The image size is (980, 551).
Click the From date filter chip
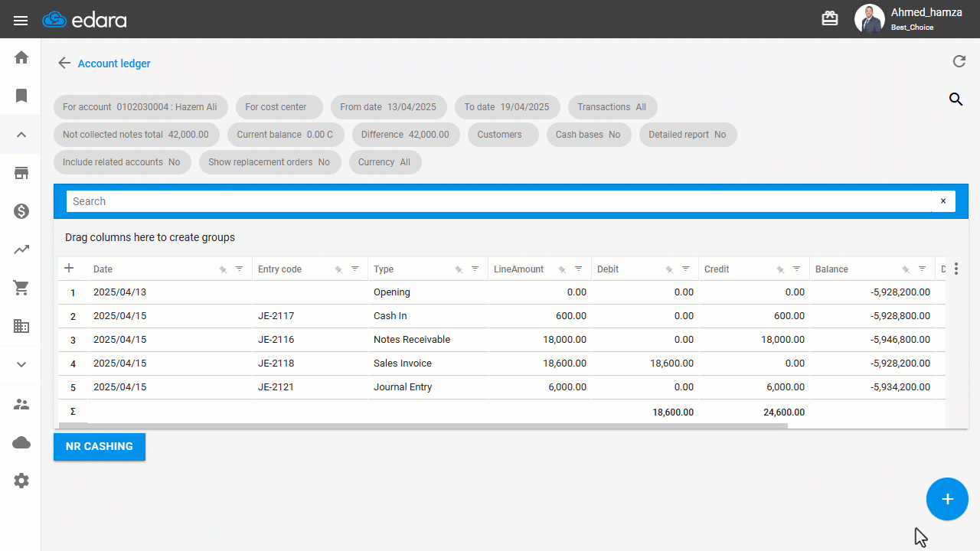click(388, 107)
